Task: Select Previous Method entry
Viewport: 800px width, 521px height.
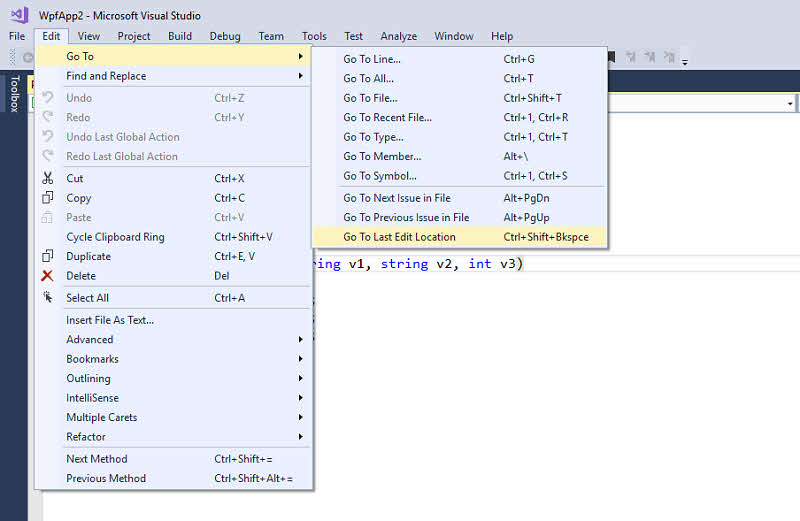Action: [x=174, y=478]
